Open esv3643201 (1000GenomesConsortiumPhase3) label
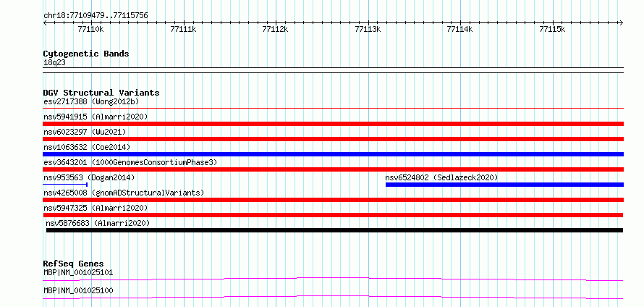 click(x=130, y=162)
